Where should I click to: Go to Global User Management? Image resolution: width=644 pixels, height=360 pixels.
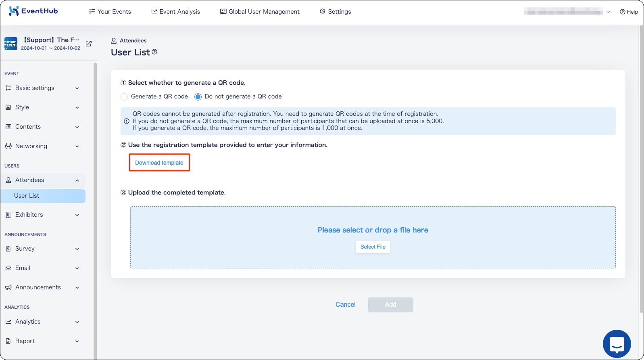point(260,12)
